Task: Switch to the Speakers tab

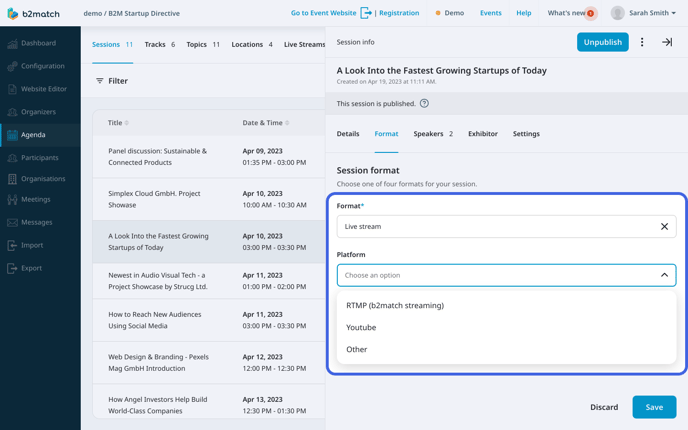Action: 433,134
